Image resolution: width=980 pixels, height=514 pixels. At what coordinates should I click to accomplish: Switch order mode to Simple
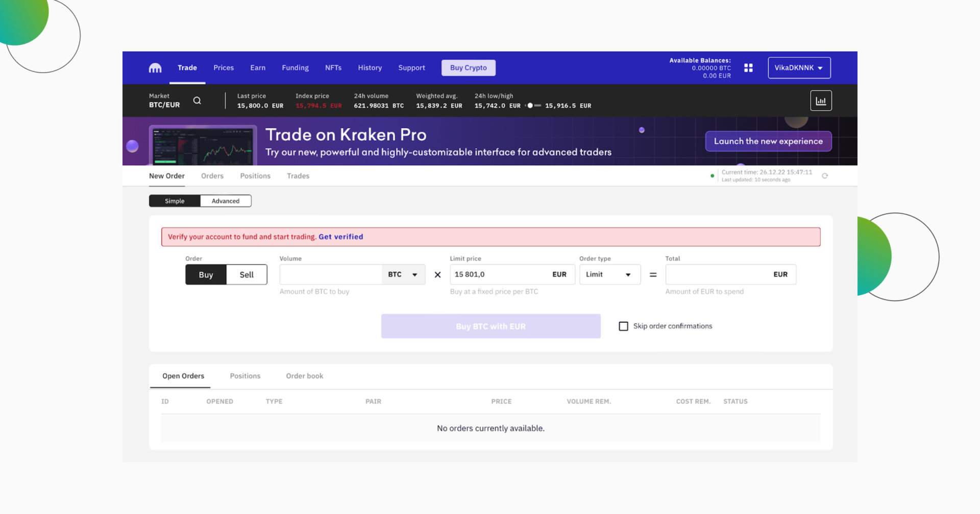click(175, 201)
